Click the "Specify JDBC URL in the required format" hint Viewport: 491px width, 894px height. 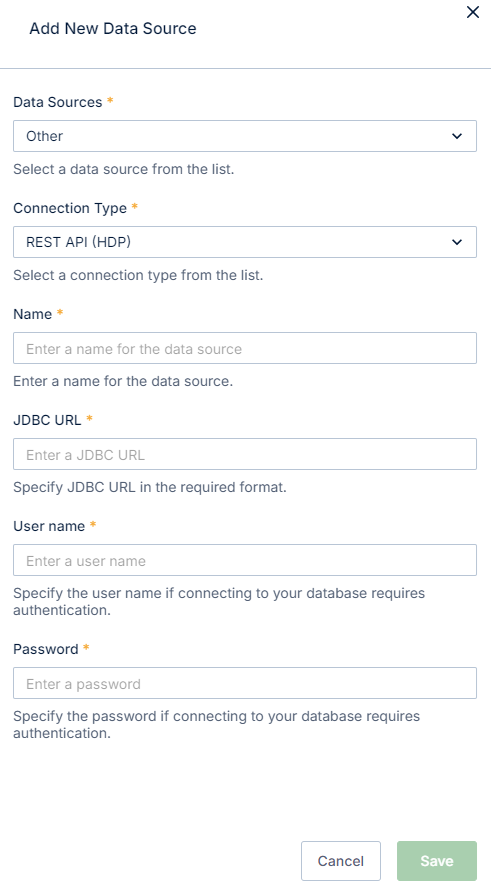click(x=150, y=487)
